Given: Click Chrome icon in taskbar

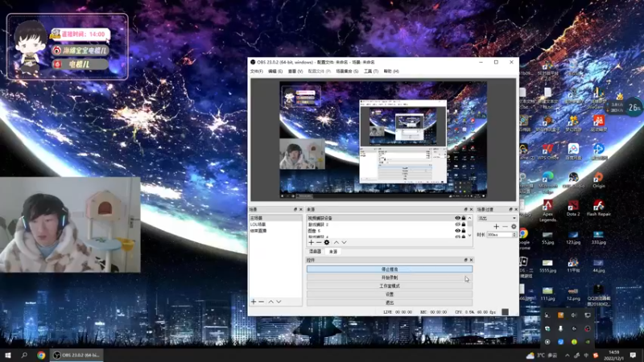Looking at the screenshot, I should pos(41,355).
